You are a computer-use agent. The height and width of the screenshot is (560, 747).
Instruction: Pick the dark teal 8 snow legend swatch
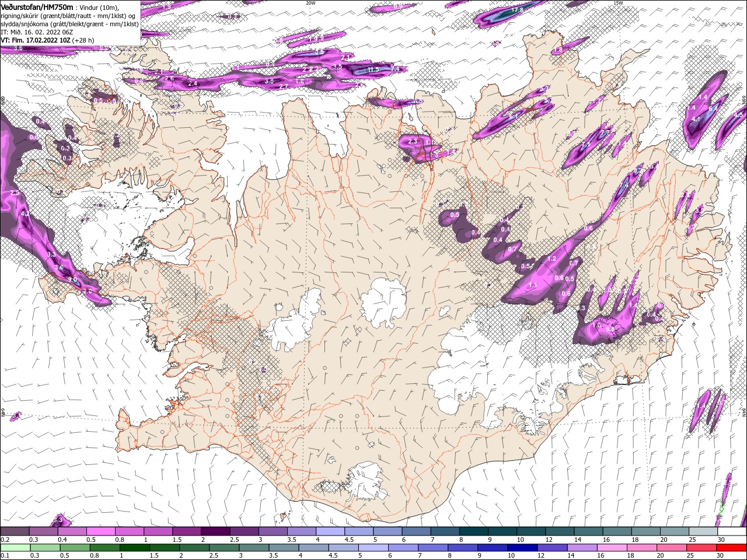(x=473, y=531)
